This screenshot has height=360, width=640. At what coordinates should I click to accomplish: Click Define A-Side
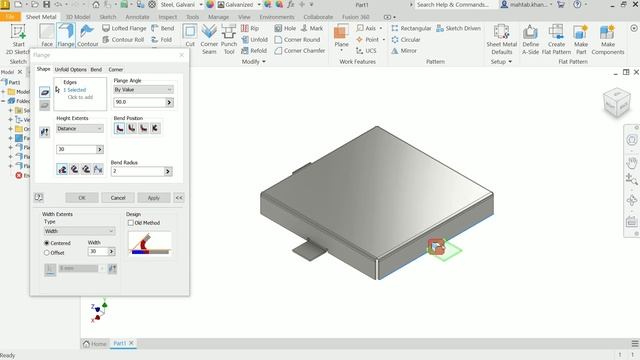point(530,39)
